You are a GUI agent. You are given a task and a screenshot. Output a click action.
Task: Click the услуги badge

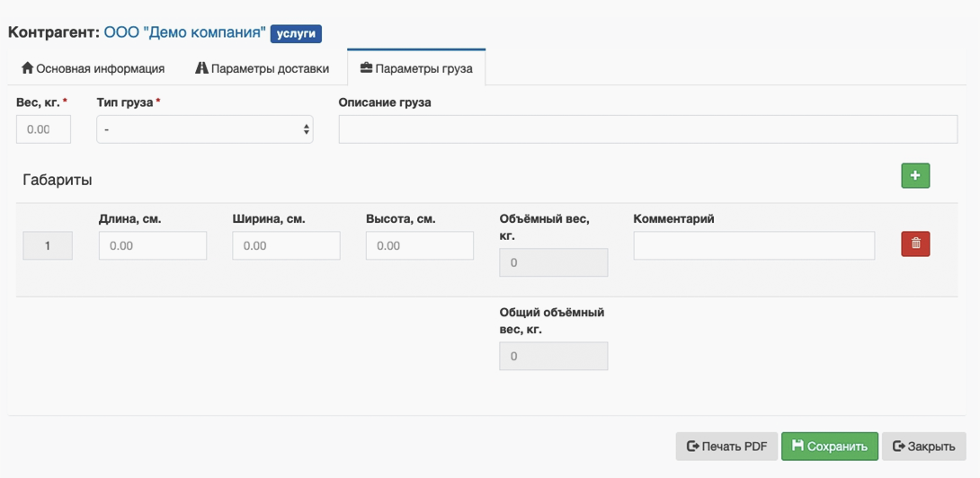(296, 33)
